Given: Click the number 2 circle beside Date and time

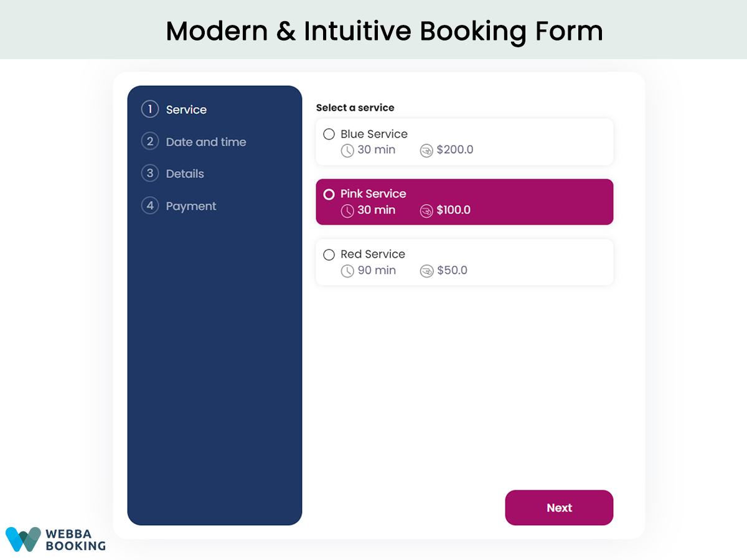Looking at the screenshot, I should tap(150, 141).
